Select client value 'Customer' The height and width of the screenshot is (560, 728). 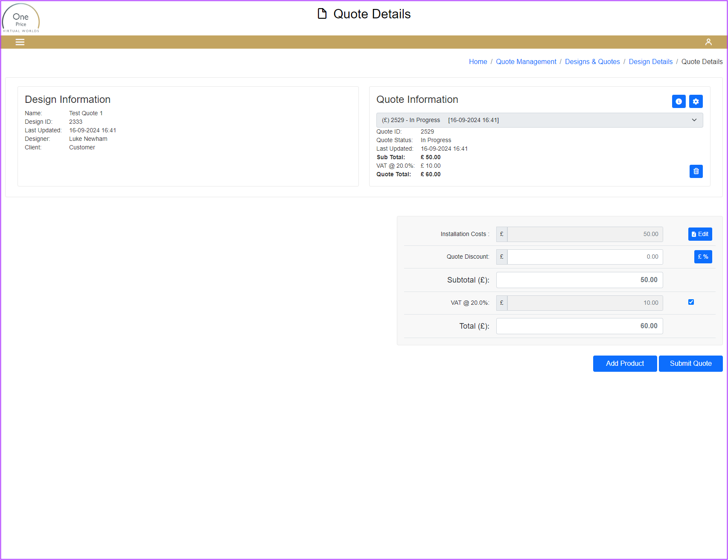pyautogui.click(x=82, y=147)
